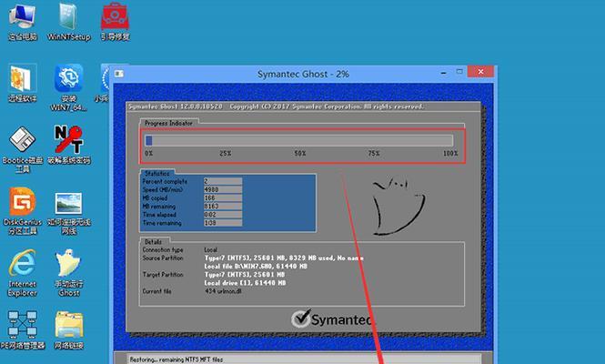Click the 'Details' group label
Image resolution: width=605 pixels, height=364 pixels.
[153, 242]
